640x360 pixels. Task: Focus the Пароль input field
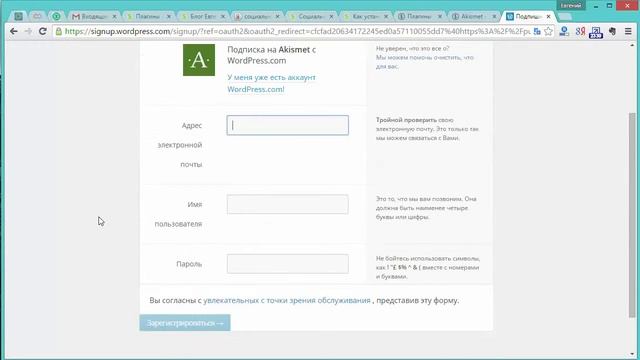click(x=288, y=264)
